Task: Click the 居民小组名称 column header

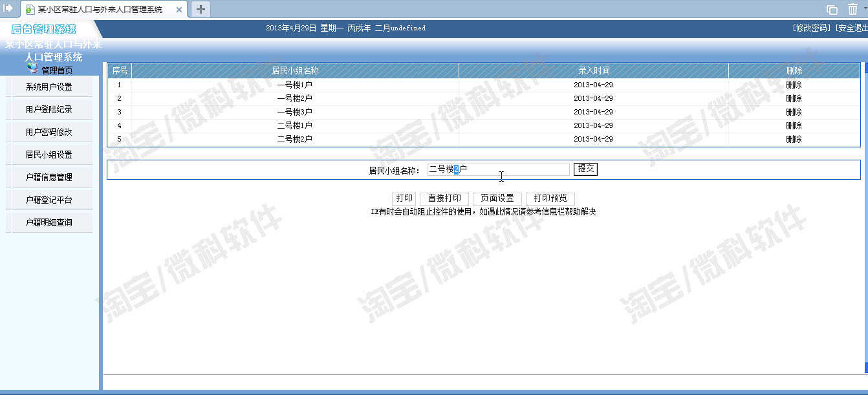Action: (295, 70)
